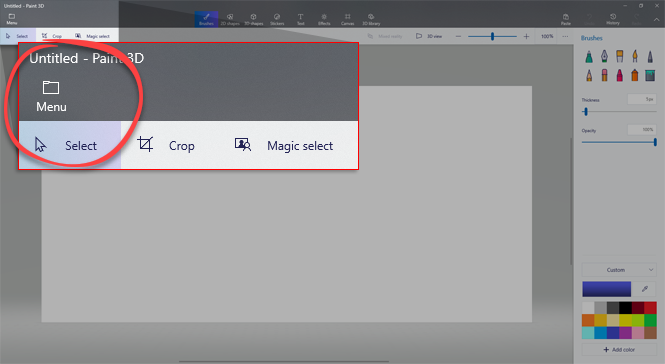Zoom out with the minus button
The image size is (665, 364).
pyautogui.click(x=458, y=36)
